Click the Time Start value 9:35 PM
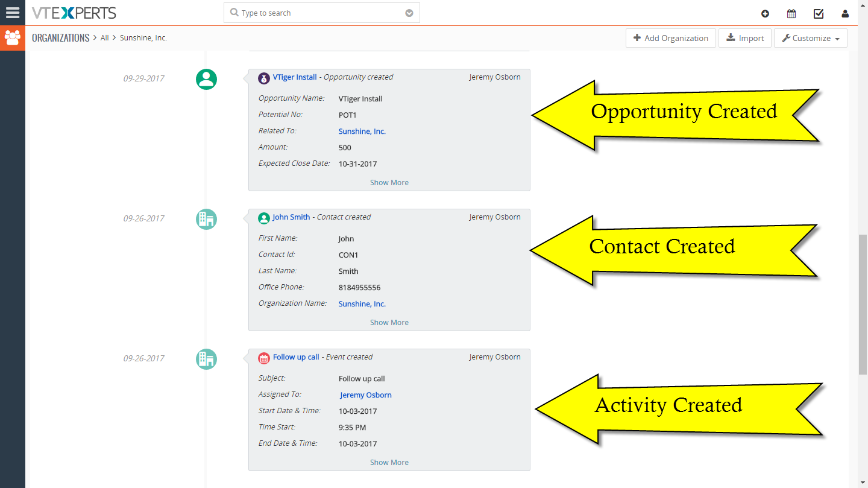The height and width of the screenshot is (488, 868). coord(353,428)
